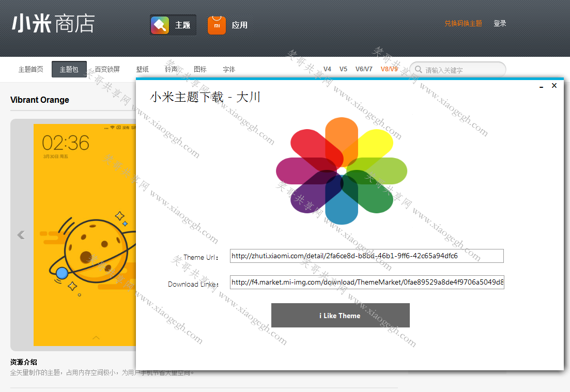Click the search magnifier icon
This screenshot has height=392, width=570.
click(x=419, y=69)
